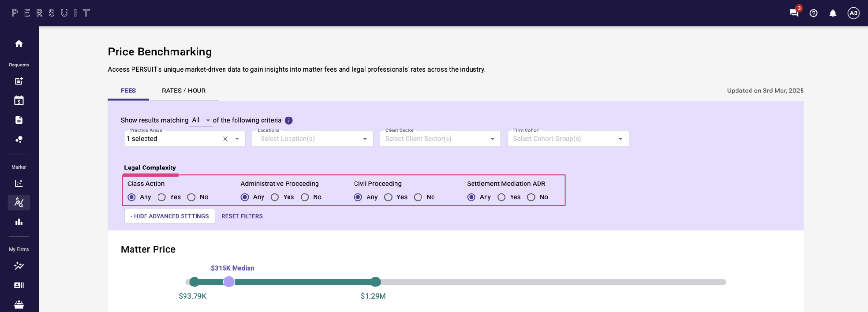Open the Firm Cohort dropdown
Screen dimensions: 868x312
[x=620, y=139]
